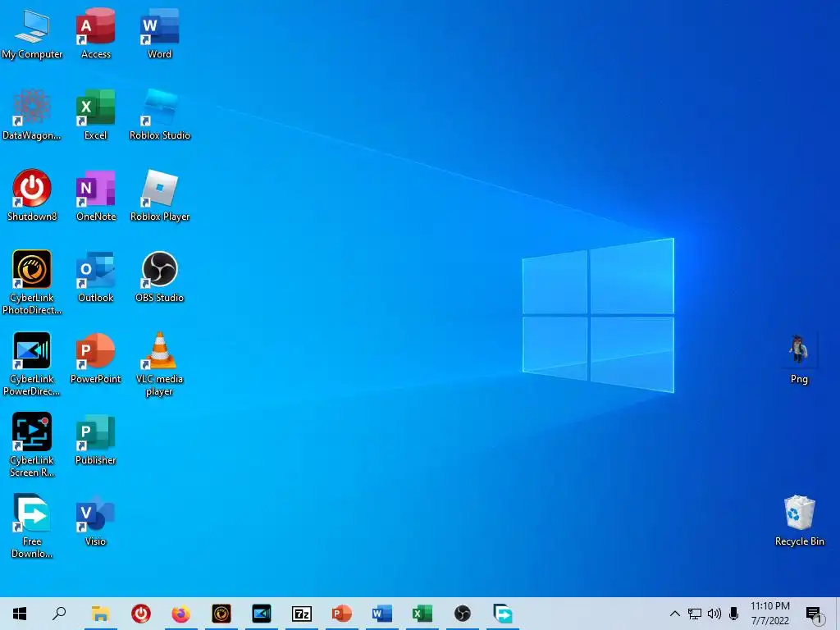Open PowerPoint from the taskbar
This screenshot has height=630, width=840.
pyautogui.click(x=342, y=614)
